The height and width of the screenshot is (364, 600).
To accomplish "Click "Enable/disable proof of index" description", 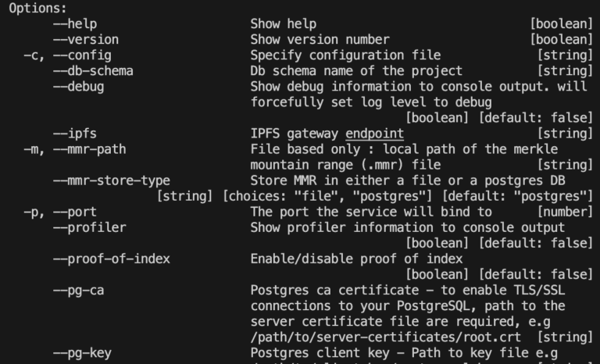I will (356, 259).
